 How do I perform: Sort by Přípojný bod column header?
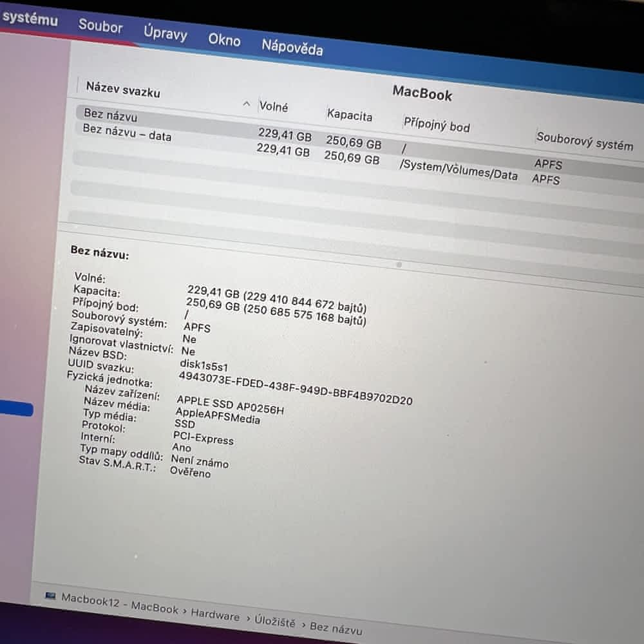[x=437, y=124]
